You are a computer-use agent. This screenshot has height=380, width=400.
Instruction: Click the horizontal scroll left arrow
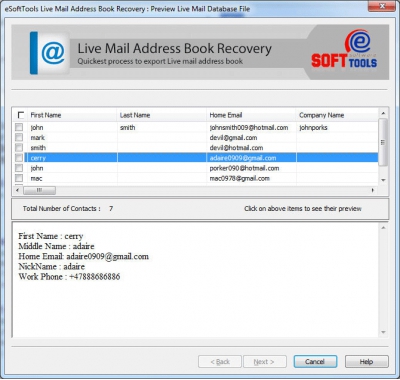[x=18, y=190]
